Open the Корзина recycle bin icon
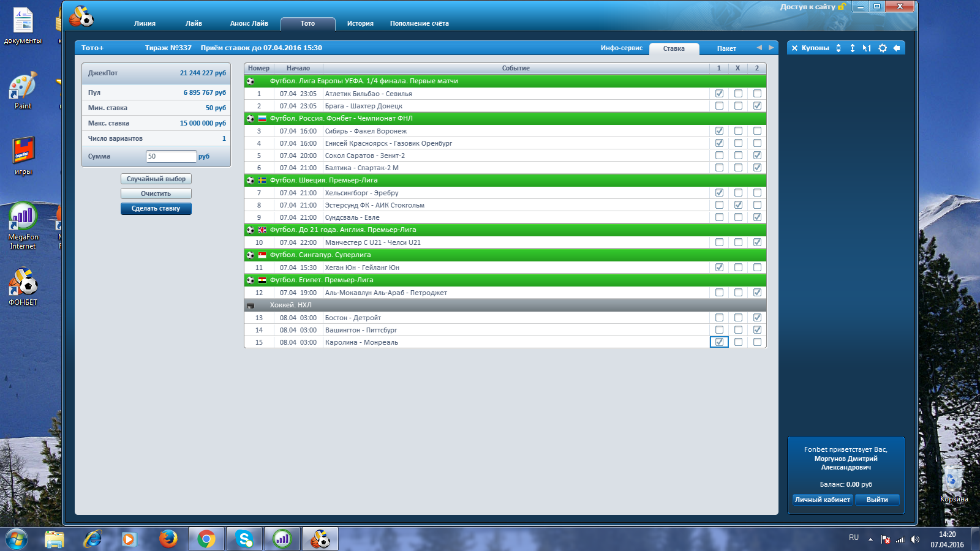The width and height of the screenshot is (980, 551). pyautogui.click(x=954, y=484)
